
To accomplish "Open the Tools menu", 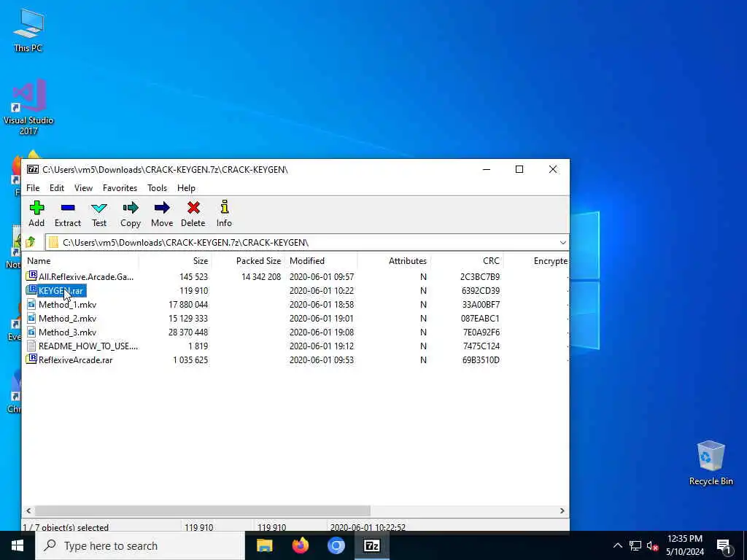I will pyautogui.click(x=158, y=188).
